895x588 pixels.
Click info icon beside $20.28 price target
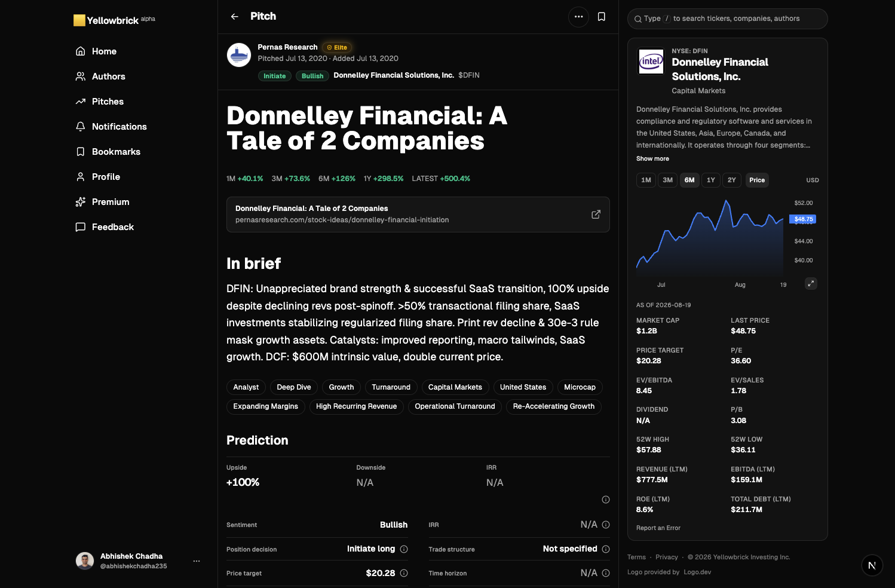(404, 573)
